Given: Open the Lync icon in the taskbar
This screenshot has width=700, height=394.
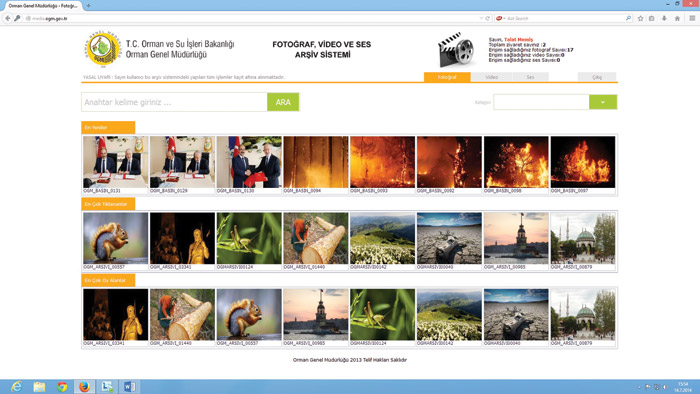Looking at the screenshot, I should coord(107,386).
